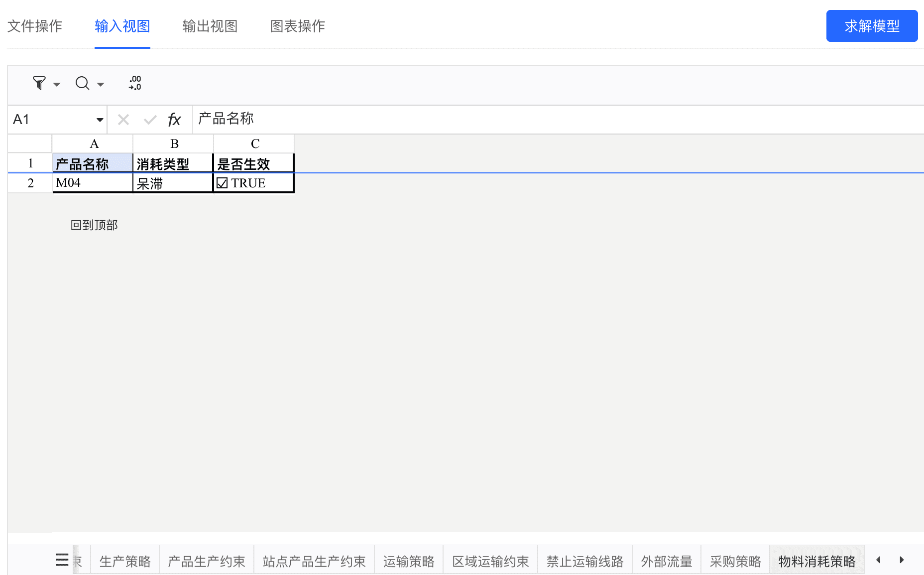
Task: Open the 图表操作 tab
Action: 298,26
